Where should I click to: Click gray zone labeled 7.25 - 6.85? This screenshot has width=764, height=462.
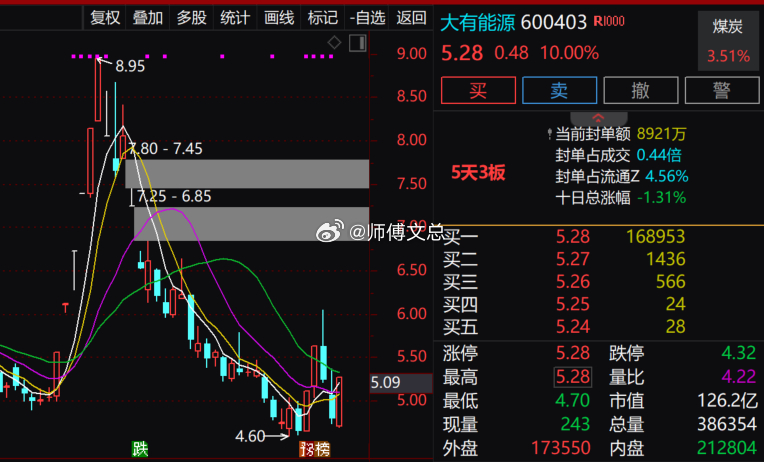point(251,224)
